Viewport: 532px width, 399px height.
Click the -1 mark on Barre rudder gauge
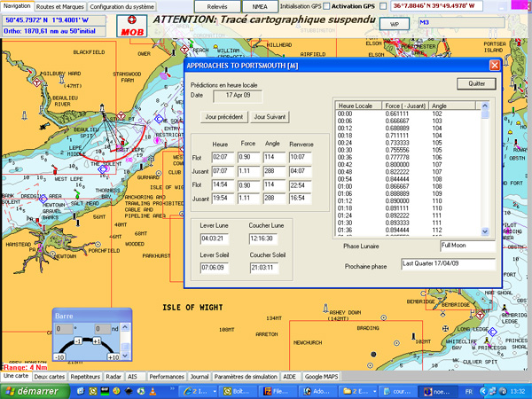click(78, 341)
